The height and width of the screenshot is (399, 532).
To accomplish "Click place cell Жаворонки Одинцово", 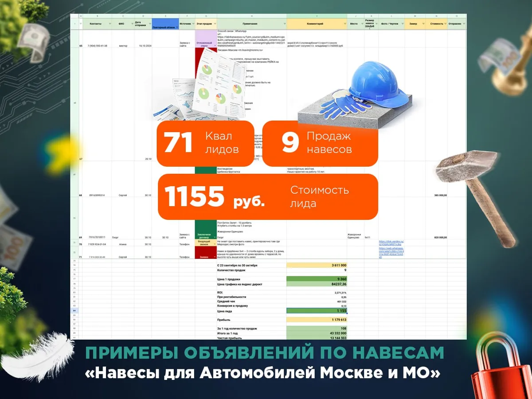I will (x=355, y=235).
